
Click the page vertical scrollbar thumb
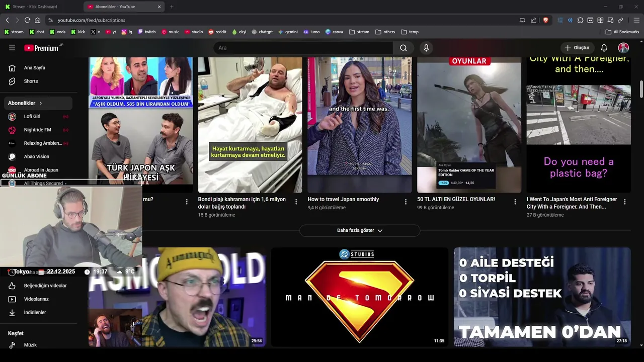641,89
